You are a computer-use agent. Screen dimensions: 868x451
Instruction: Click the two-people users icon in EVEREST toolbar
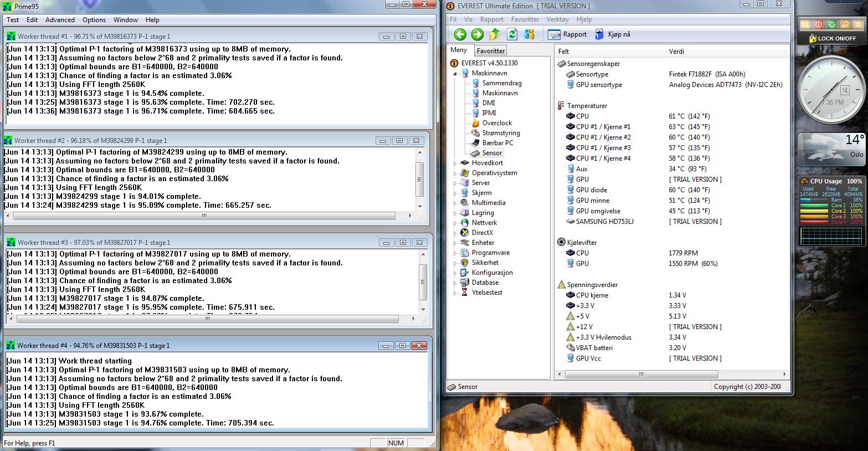point(530,34)
